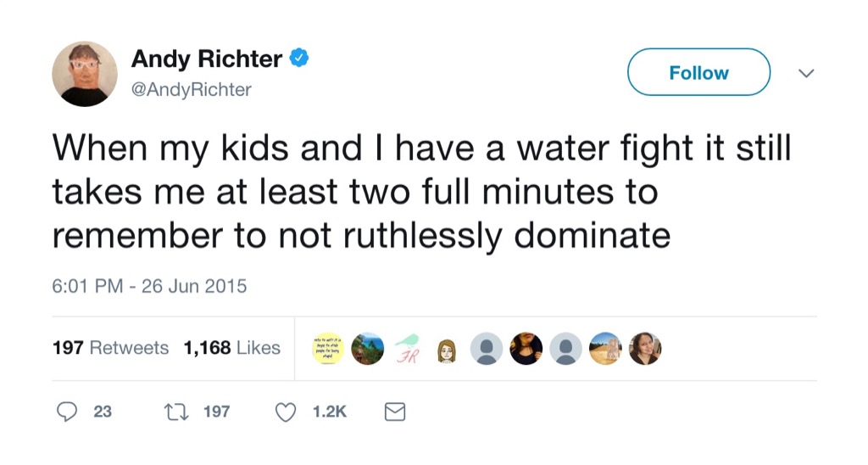Send tweet via envelope message icon
This screenshot has height=465, width=868.
click(395, 412)
